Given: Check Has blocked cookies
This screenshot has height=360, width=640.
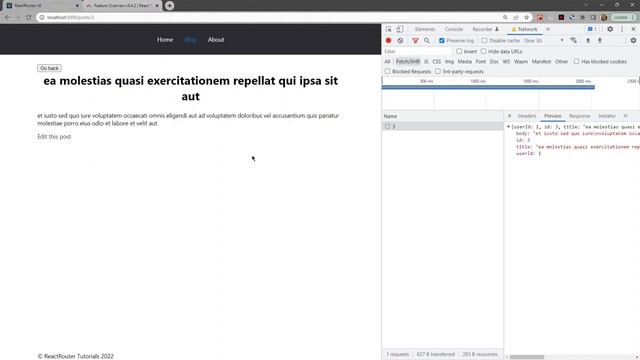Looking at the screenshot, I should click(576, 61).
